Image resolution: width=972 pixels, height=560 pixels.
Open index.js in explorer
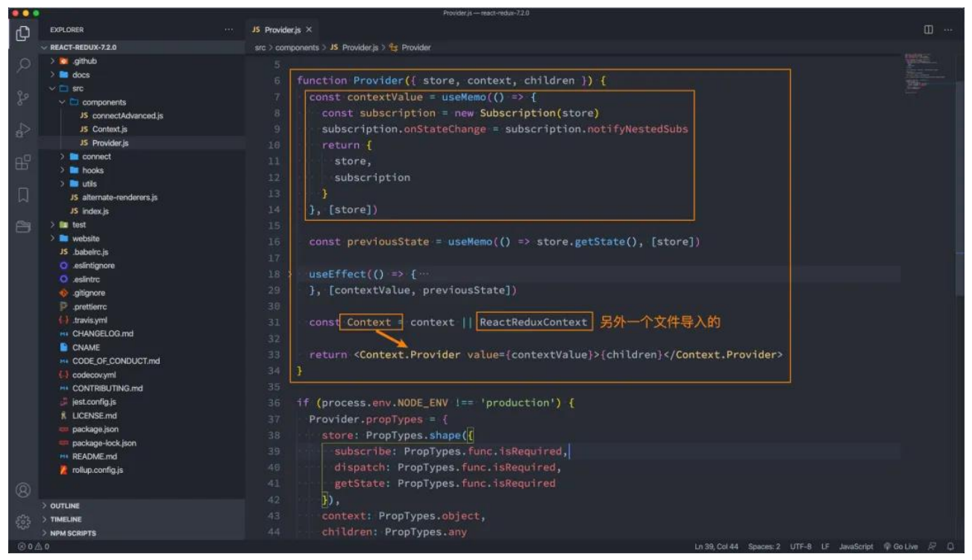[x=143, y=211]
